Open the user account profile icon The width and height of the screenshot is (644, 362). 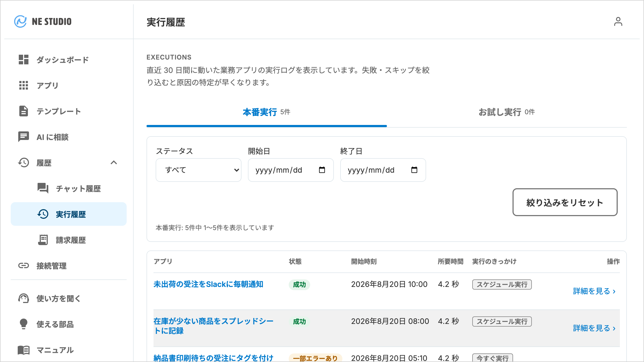(x=618, y=21)
